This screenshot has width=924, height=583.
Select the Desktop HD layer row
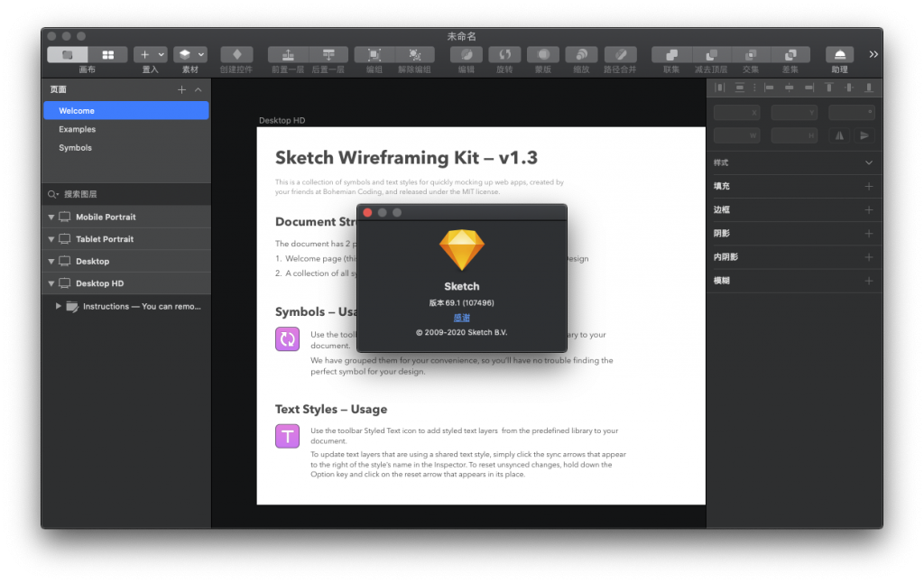(x=126, y=283)
